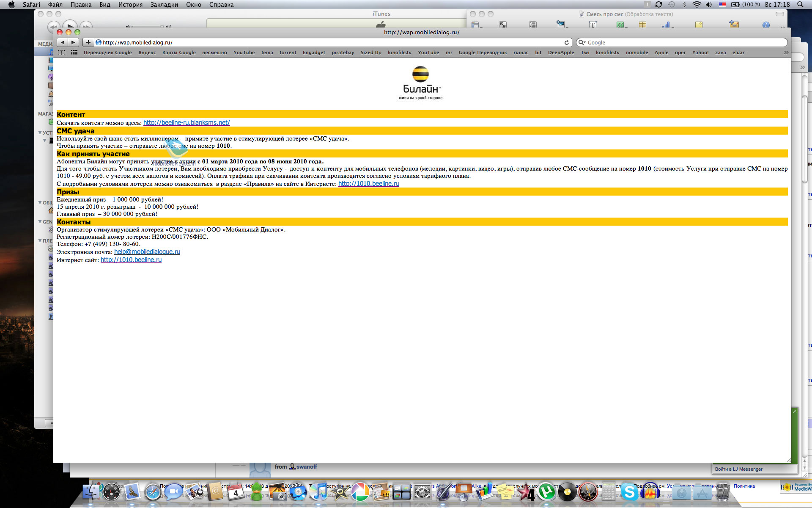Open the История menu
Viewport: 812px width, 508px height.
130,5
